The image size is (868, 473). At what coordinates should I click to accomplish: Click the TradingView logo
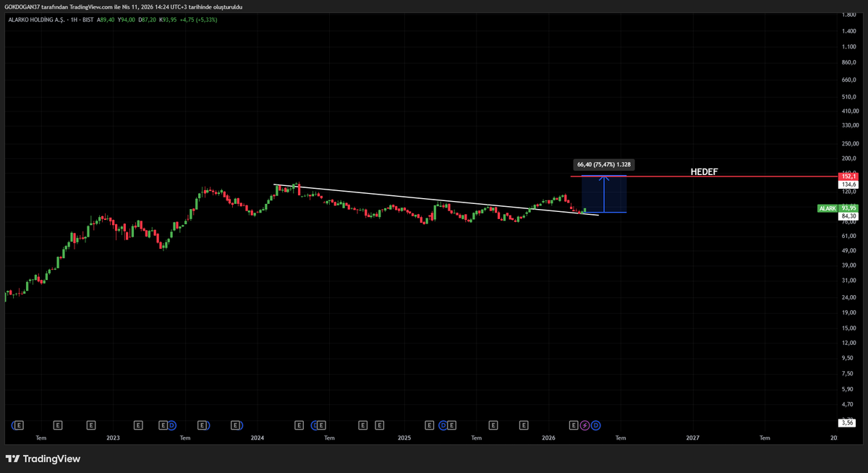pyautogui.click(x=43, y=459)
